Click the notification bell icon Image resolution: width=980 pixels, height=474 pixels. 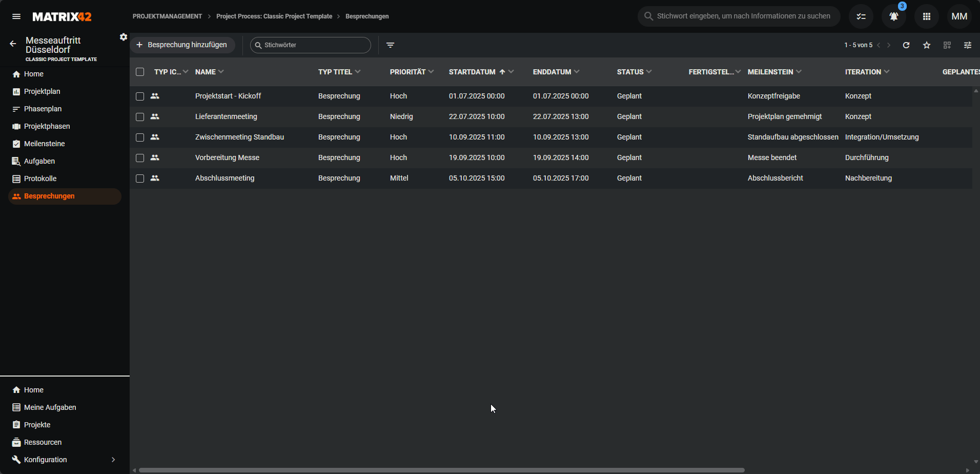tap(893, 16)
